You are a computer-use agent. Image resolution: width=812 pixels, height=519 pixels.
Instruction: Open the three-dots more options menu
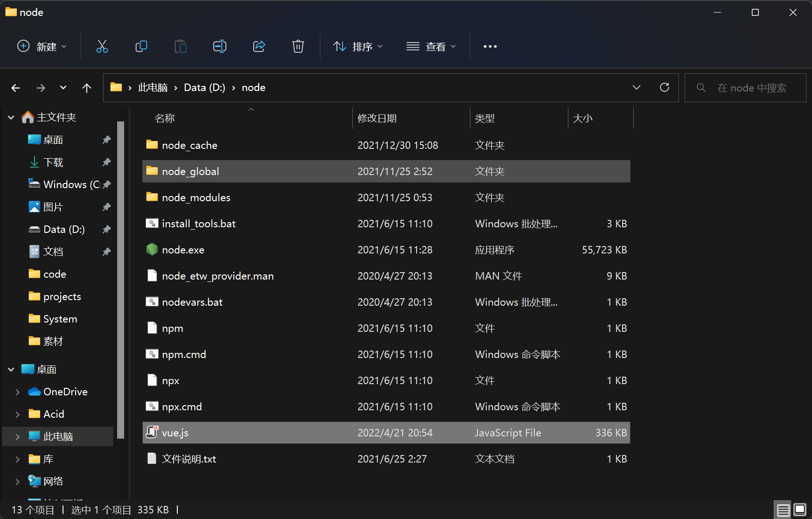tap(490, 46)
